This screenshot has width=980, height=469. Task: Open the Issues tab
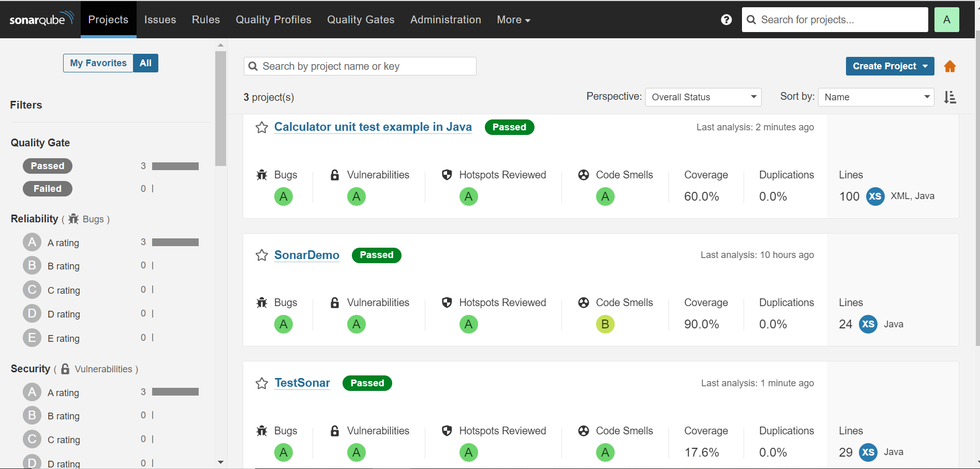click(x=160, y=20)
